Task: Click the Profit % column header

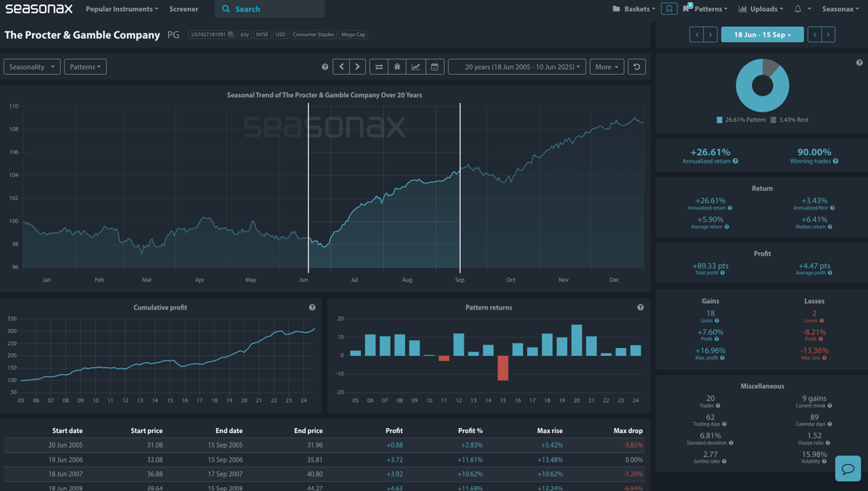Action: tap(470, 431)
